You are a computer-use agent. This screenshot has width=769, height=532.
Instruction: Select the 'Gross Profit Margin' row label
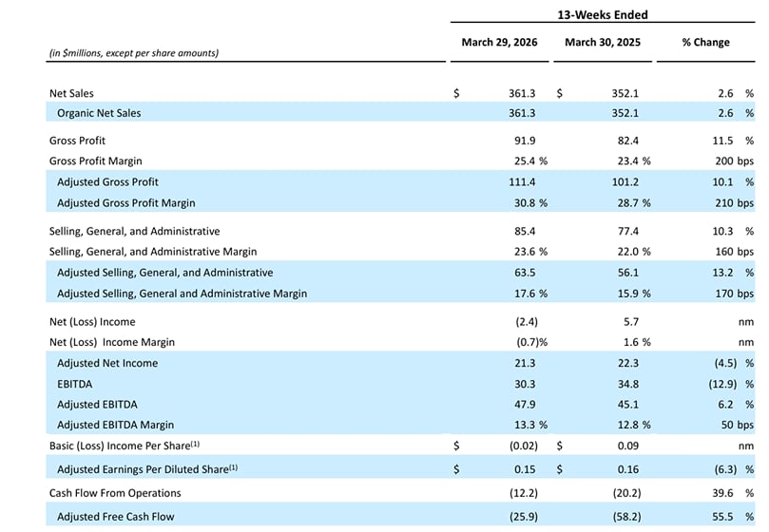point(96,161)
